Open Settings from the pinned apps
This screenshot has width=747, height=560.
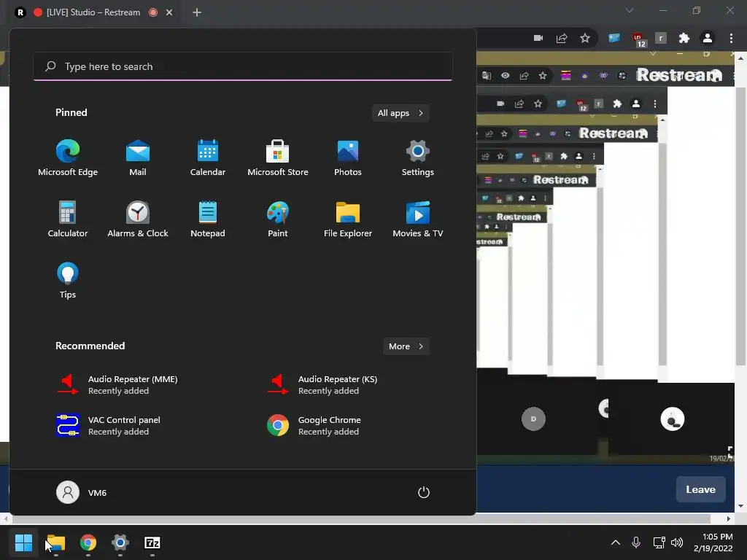point(418,158)
